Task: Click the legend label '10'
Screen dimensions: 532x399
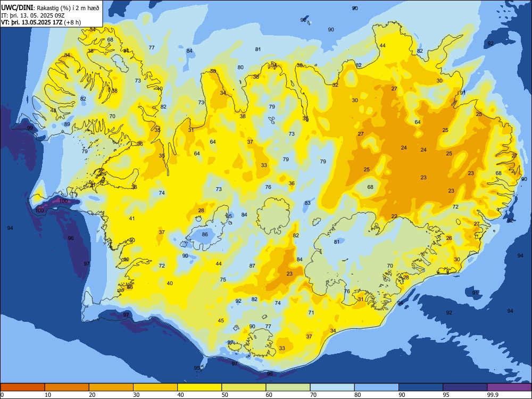Action: tap(48, 395)
